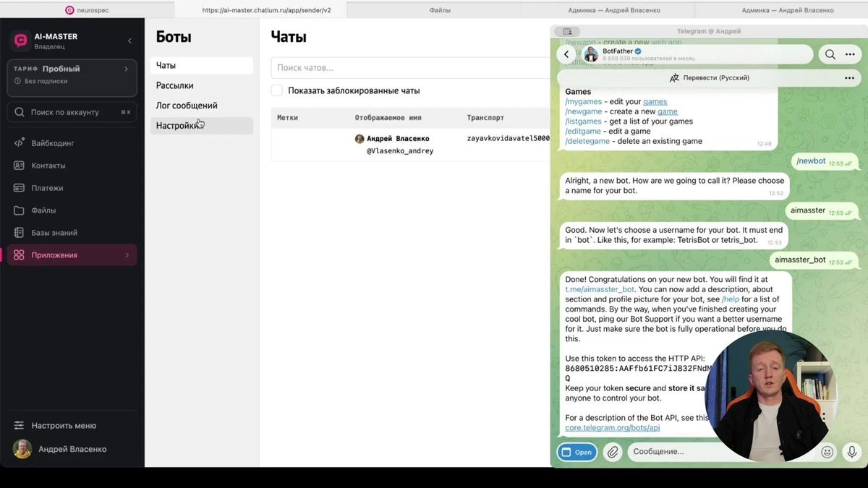Click the /newbot sent message
Image resolution: width=868 pixels, height=488 pixels.
pos(824,161)
